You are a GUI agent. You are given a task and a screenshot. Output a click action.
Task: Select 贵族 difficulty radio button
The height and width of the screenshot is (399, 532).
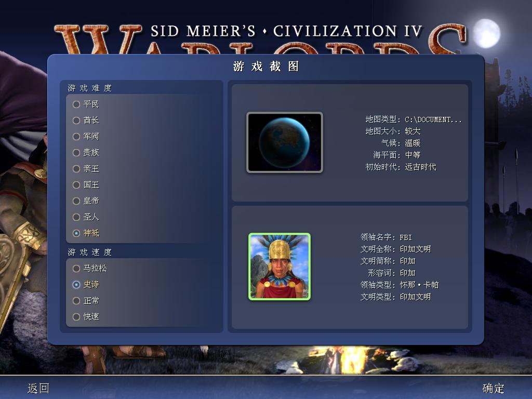tap(86, 152)
